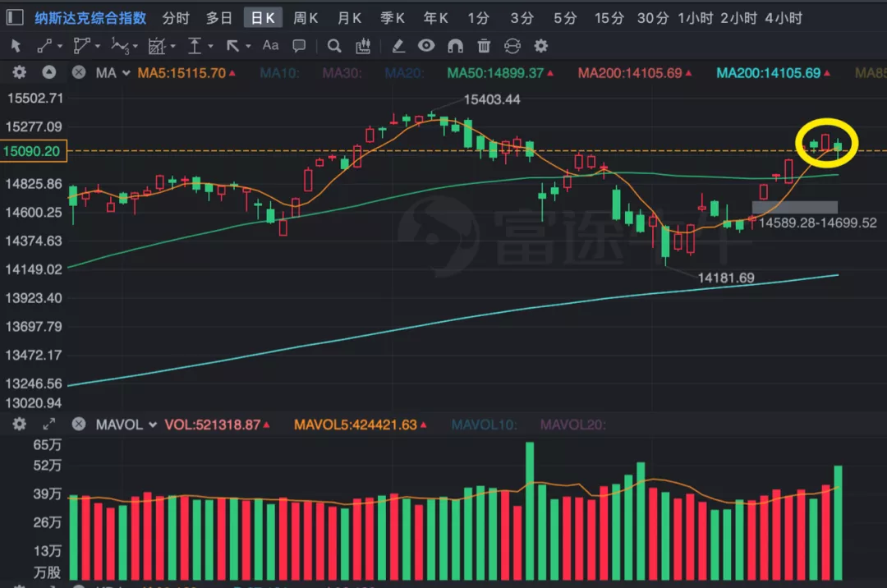Select the wave 1-3 pattern tool
This screenshot has height=588, width=887.
coord(120,46)
